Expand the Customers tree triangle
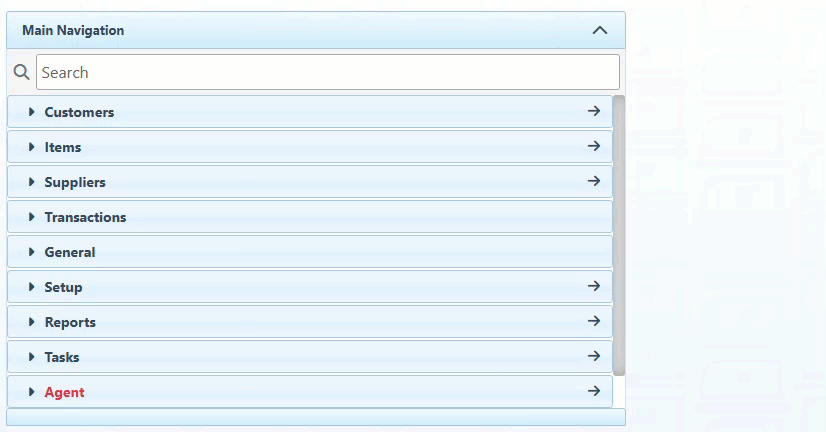 (32, 112)
